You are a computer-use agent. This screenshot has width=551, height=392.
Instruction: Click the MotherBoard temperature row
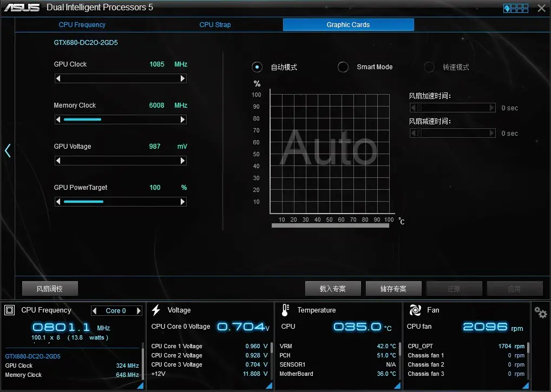(x=338, y=374)
